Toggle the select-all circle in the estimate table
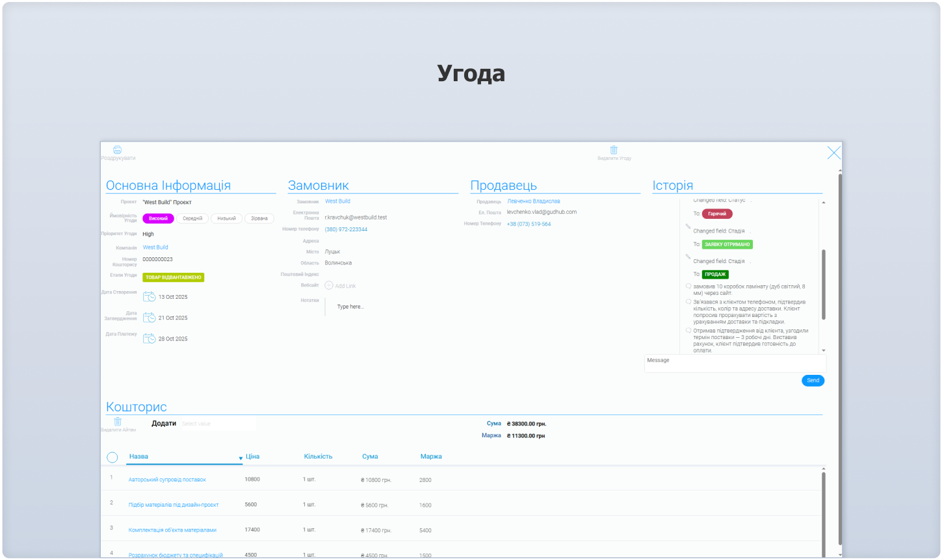This screenshot has height=560, width=944. click(x=112, y=457)
